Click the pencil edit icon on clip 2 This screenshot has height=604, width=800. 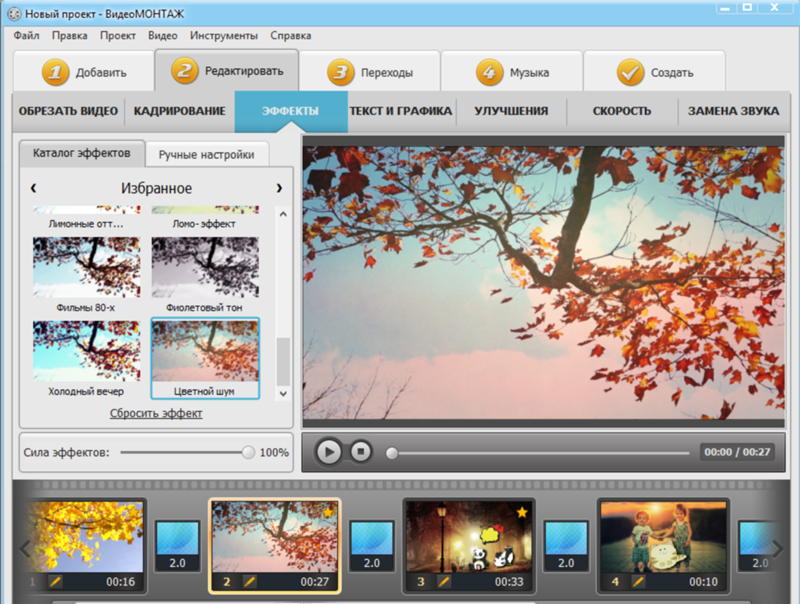tap(249, 582)
